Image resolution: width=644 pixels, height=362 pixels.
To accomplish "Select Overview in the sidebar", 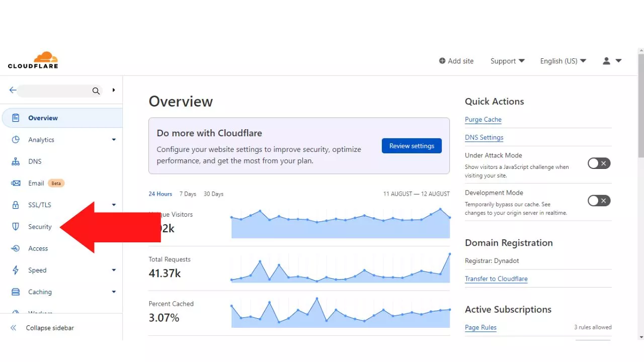I will [62, 118].
